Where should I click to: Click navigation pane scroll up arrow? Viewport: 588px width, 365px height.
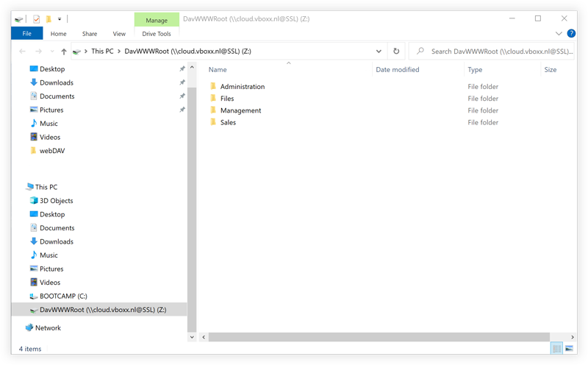pyautogui.click(x=192, y=68)
